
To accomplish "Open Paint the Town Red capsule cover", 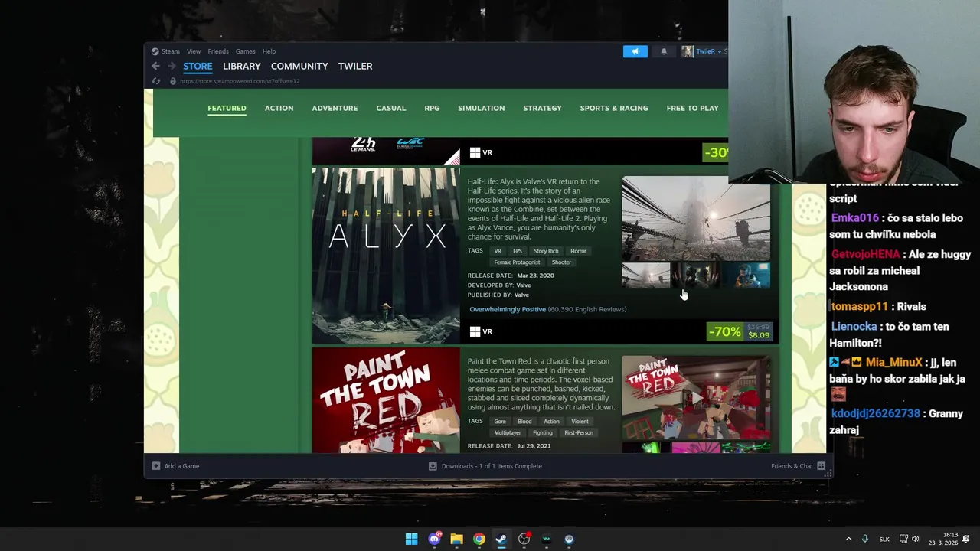I will click(386, 400).
